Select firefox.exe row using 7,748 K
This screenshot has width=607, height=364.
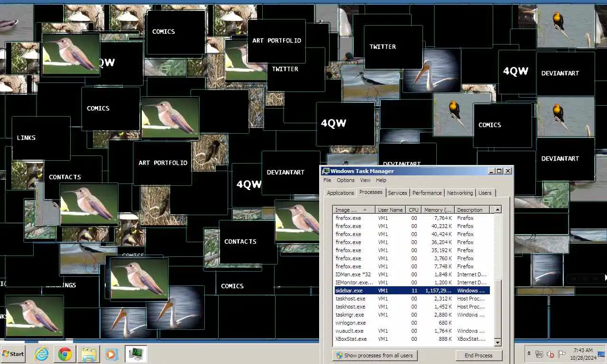(412, 266)
